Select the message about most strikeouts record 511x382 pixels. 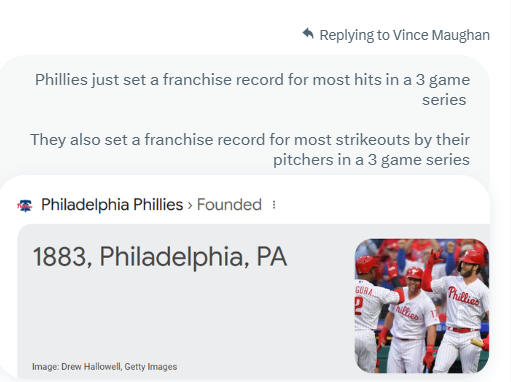coord(250,150)
